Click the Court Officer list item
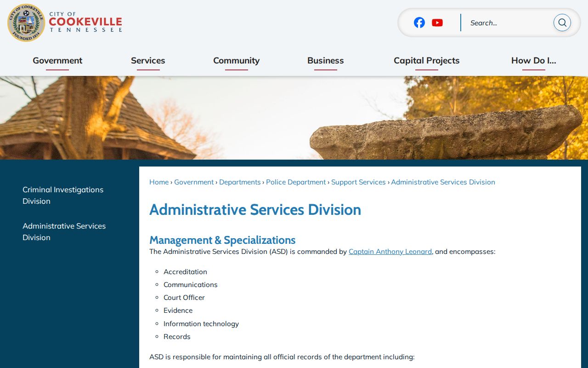Image resolution: width=588 pixels, height=368 pixels. pyautogui.click(x=184, y=298)
